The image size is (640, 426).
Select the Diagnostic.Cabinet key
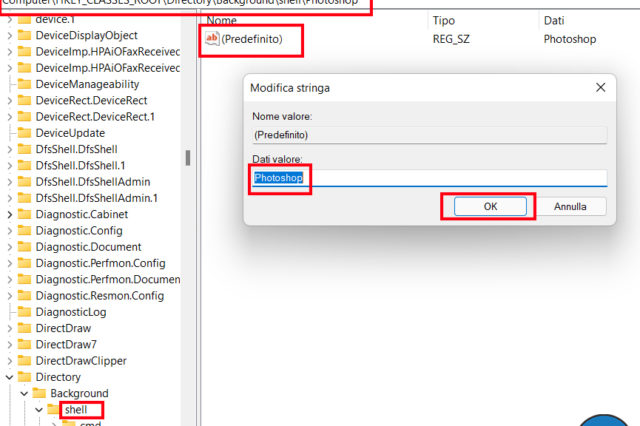82,215
